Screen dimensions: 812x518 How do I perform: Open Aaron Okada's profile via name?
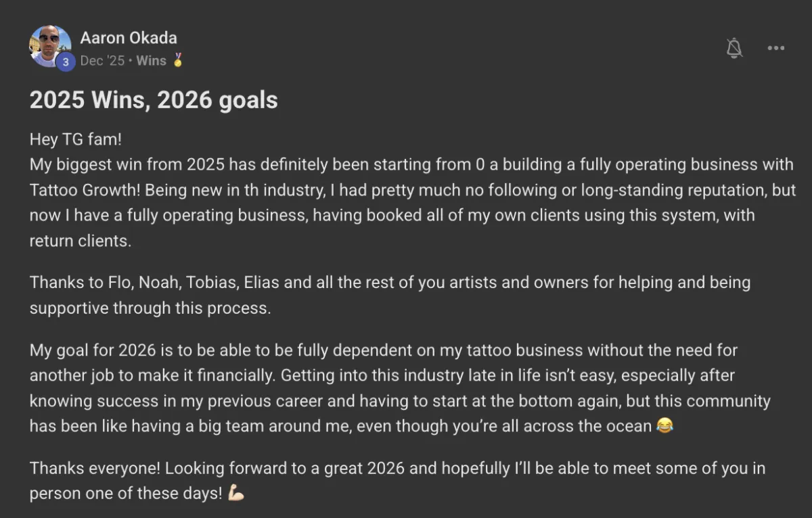[129, 38]
